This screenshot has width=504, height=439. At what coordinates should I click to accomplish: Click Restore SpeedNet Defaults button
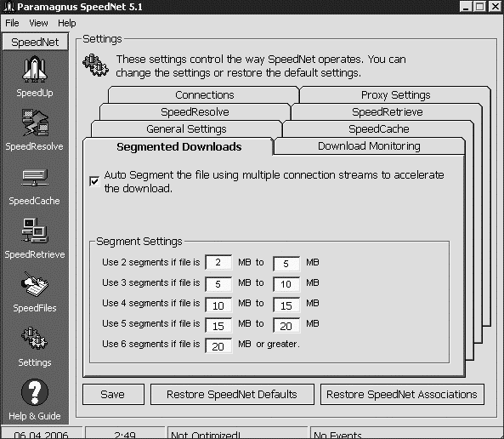232,394
